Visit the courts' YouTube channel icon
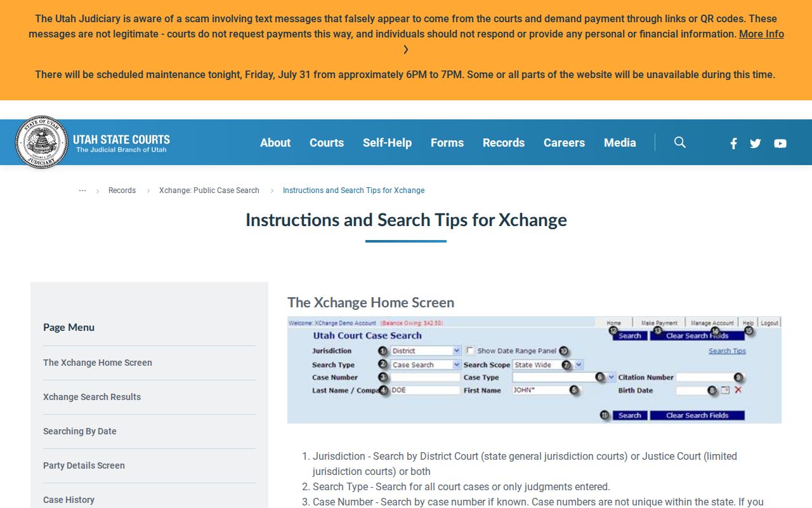 pos(780,144)
